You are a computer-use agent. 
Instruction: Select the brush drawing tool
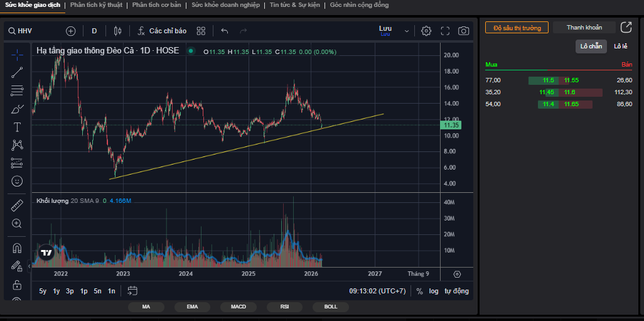pos(17,109)
